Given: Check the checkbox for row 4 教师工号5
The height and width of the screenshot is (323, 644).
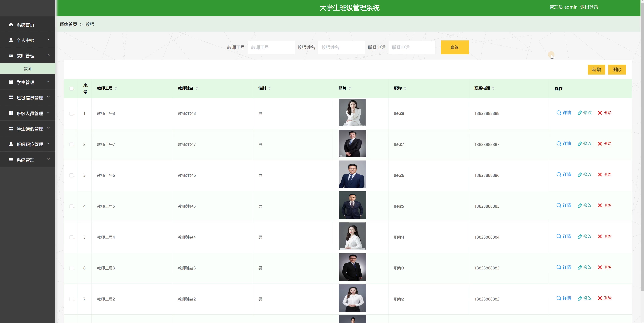Looking at the screenshot, I should coord(71,206).
